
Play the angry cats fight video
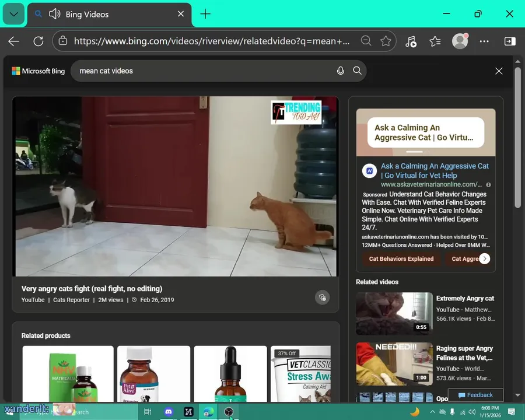pyautogui.click(x=176, y=187)
